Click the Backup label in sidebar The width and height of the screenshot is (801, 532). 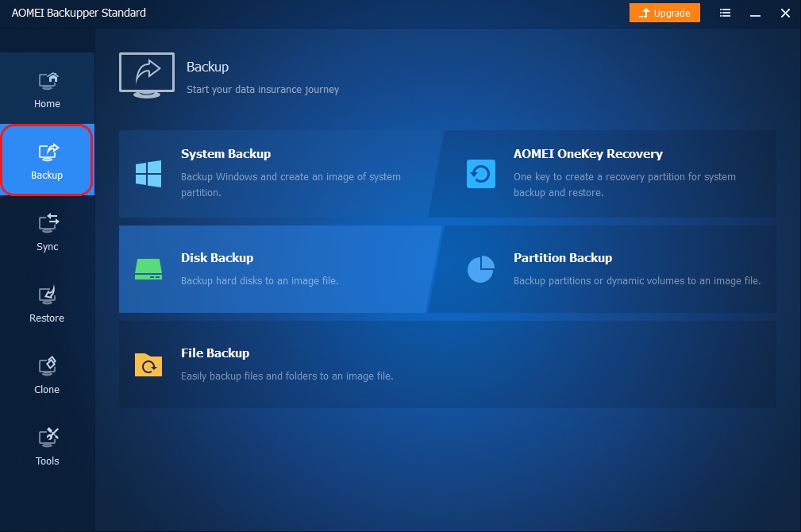pyautogui.click(x=47, y=175)
